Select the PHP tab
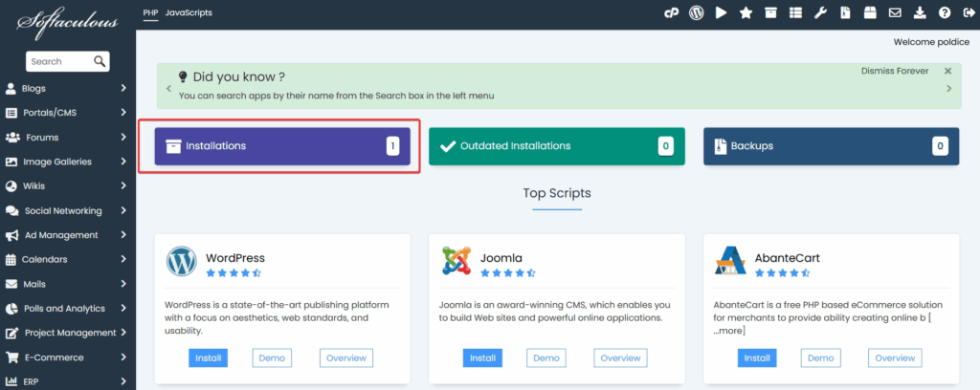Viewport: 980px width, 390px height. click(150, 13)
